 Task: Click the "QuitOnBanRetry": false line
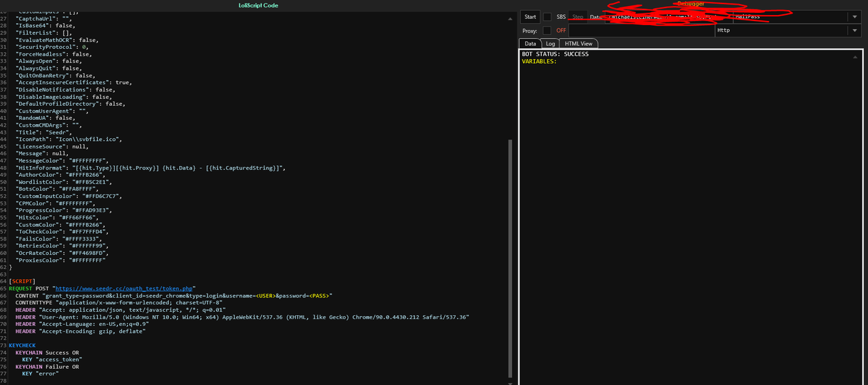[x=56, y=75]
